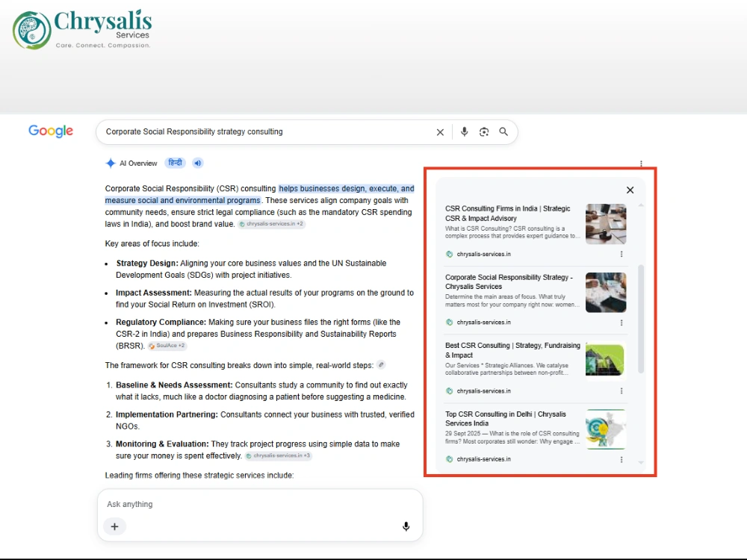Open AI Overview three-dot options menu
The width and height of the screenshot is (747, 560).
coord(641,164)
